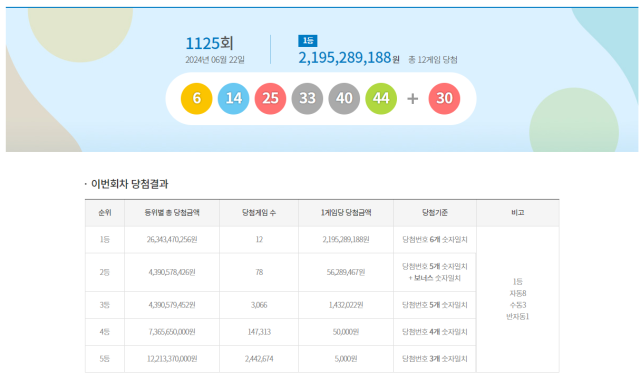This screenshot has height=381, width=640.
Task: Click the 반자동1 note in 비고 column
Action: click(x=518, y=317)
